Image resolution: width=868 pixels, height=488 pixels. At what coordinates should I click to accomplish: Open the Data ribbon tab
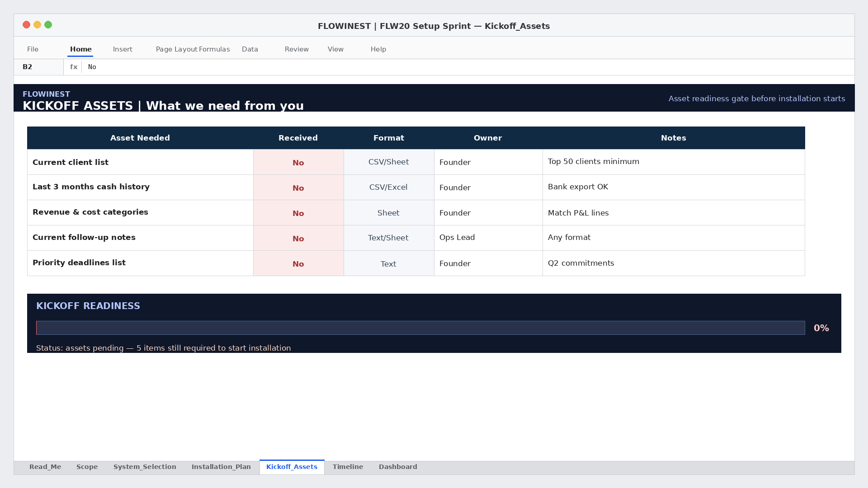(250, 49)
